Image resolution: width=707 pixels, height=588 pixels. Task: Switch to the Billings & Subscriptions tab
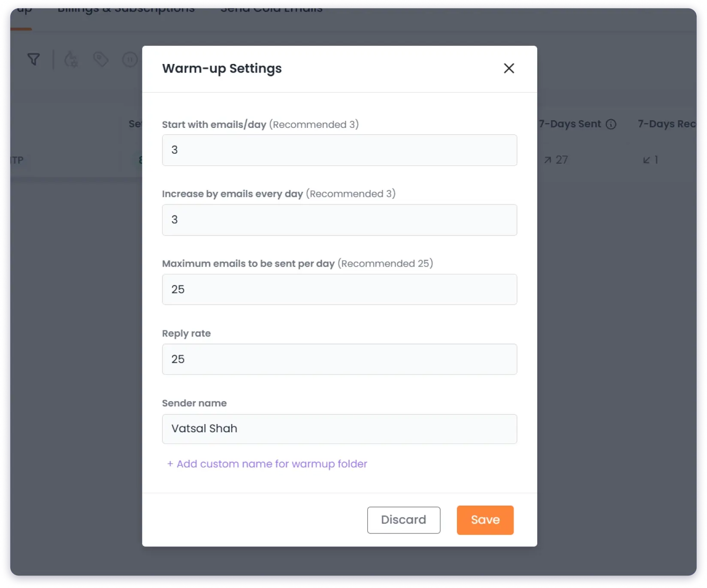[125, 8]
